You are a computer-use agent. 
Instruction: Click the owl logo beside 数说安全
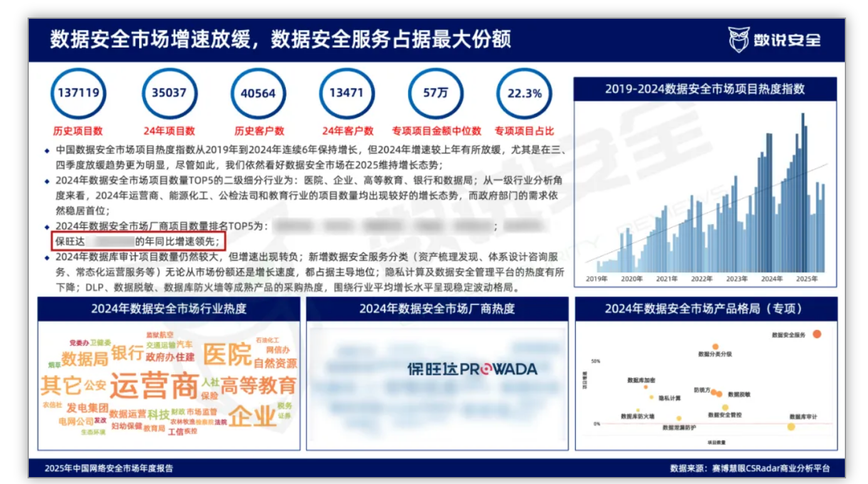(739, 39)
